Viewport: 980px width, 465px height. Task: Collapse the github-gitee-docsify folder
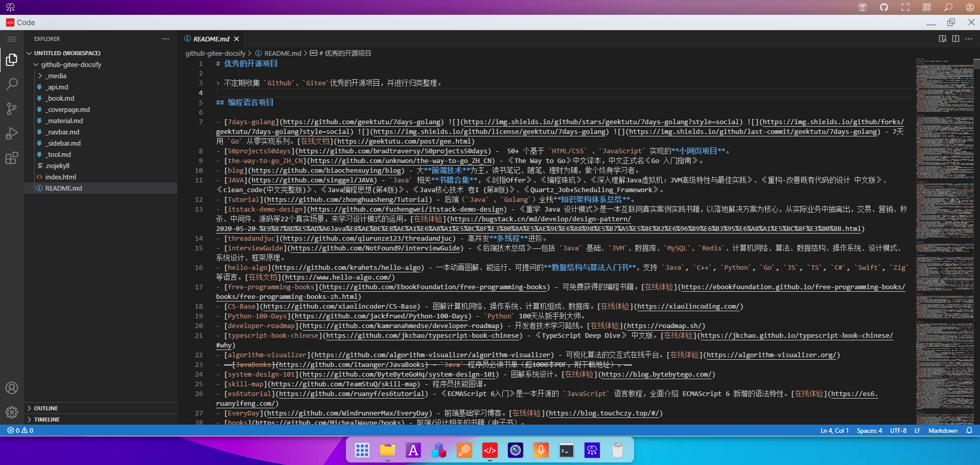click(71, 64)
